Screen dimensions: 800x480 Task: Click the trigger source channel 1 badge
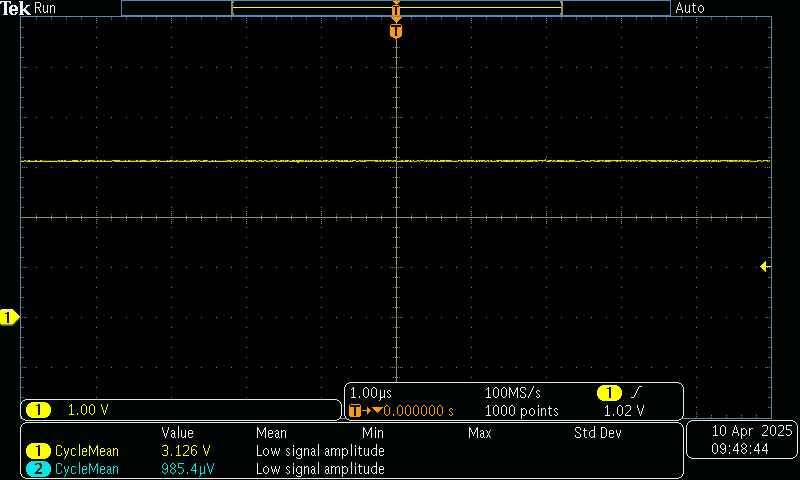[x=609, y=393]
